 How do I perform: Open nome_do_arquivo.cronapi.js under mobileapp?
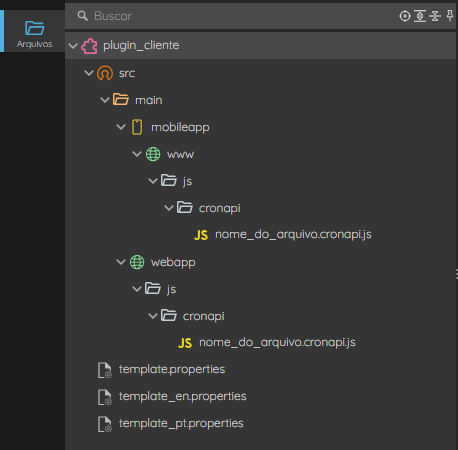coord(293,235)
